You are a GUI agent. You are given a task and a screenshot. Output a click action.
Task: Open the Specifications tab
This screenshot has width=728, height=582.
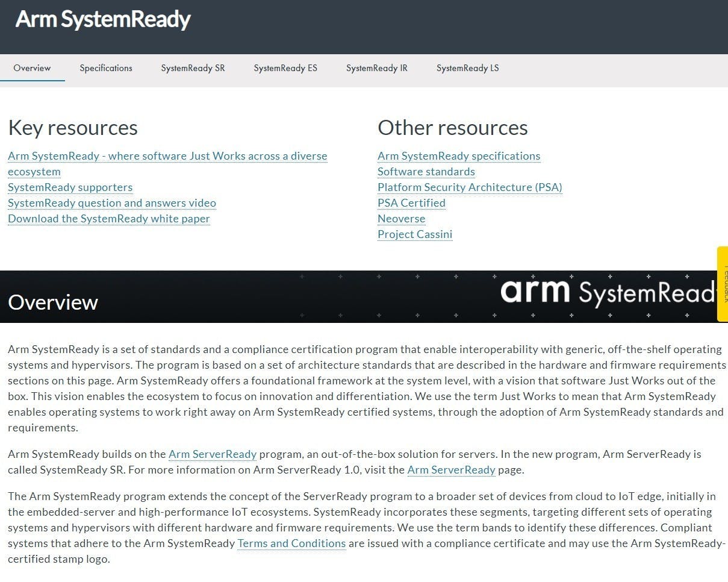106,68
